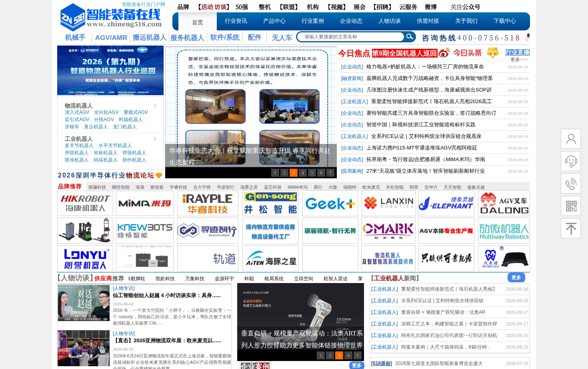
Task: Open the KNEWBOTS 晓悟智能 brand logo
Action: [x=145, y=231]
